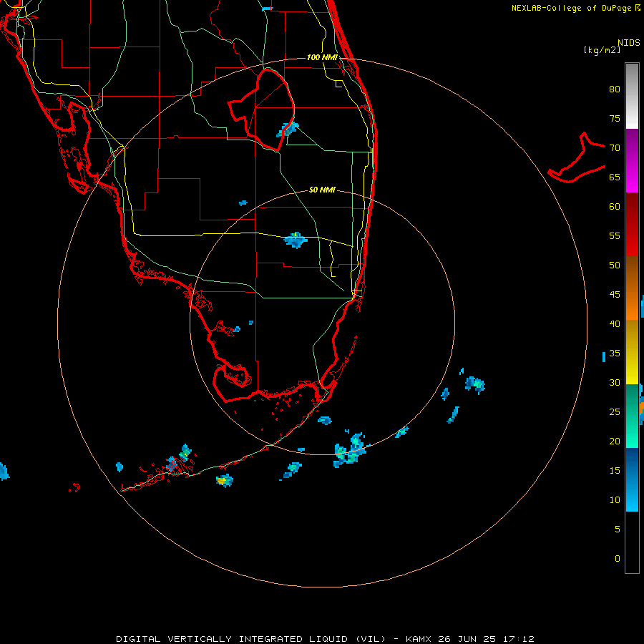This screenshot has width=644, height=644.
Task: Select the 15 value on the color scale
Action: 615,471
